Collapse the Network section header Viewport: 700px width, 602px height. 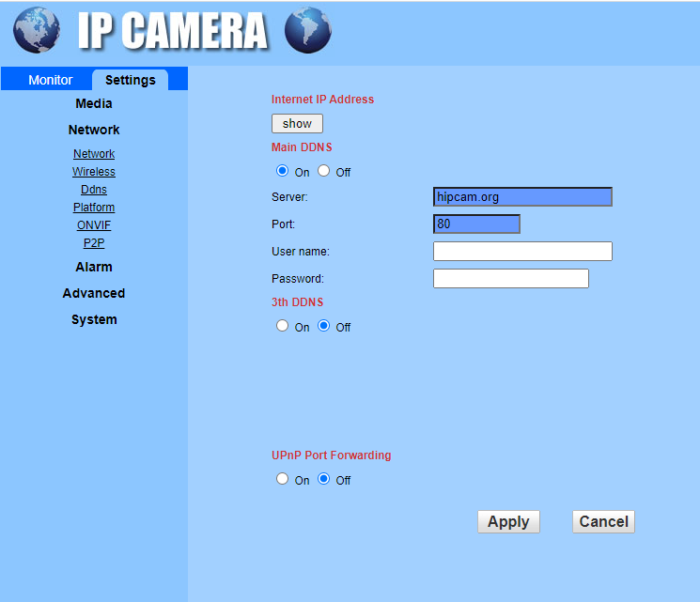pos(94,130)
